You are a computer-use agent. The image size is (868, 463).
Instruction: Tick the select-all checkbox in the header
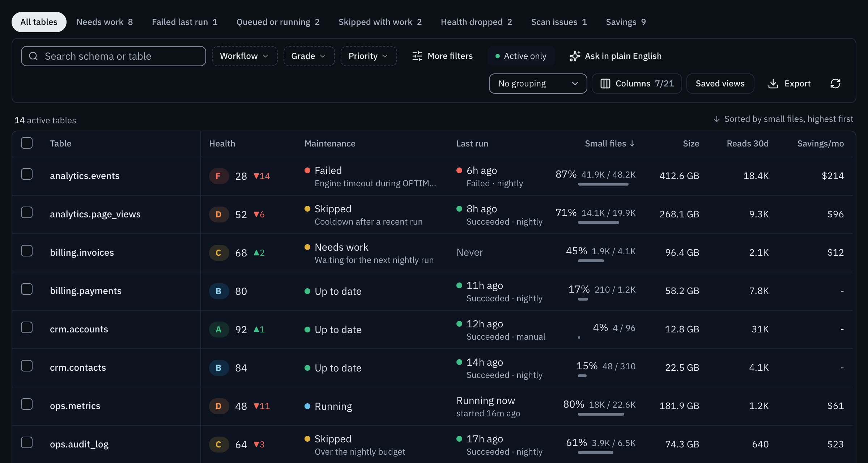pyautogui.click(x=27, y=143)
